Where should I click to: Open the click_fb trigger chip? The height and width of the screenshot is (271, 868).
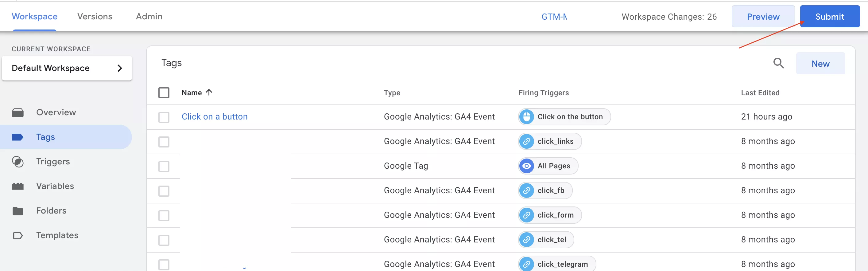(545, 191)
